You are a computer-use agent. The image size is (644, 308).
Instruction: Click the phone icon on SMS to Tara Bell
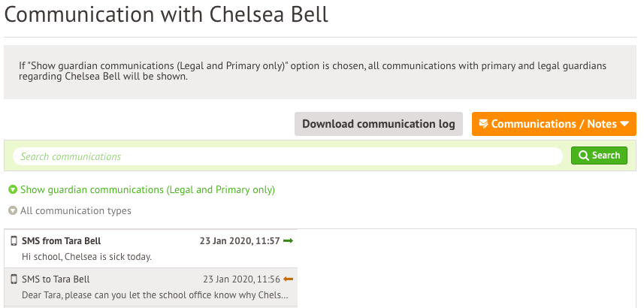[x=14, y=279]
